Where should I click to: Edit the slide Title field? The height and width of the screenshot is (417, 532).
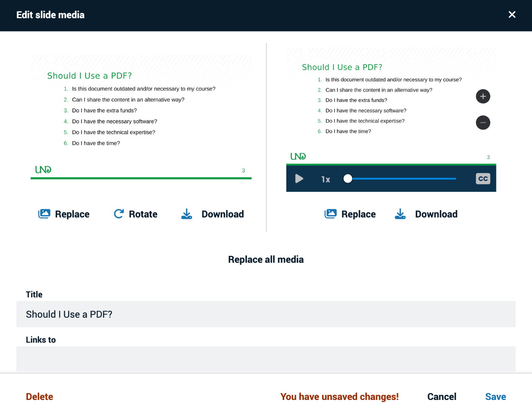tap(265, 314)
